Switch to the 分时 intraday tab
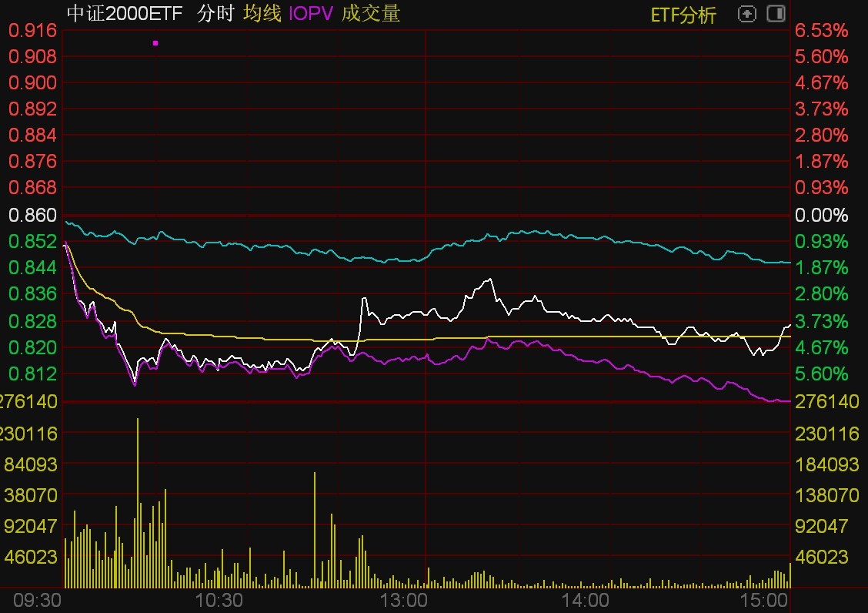The width and height of the screenshot is (868, 613). tap(215, 13)
